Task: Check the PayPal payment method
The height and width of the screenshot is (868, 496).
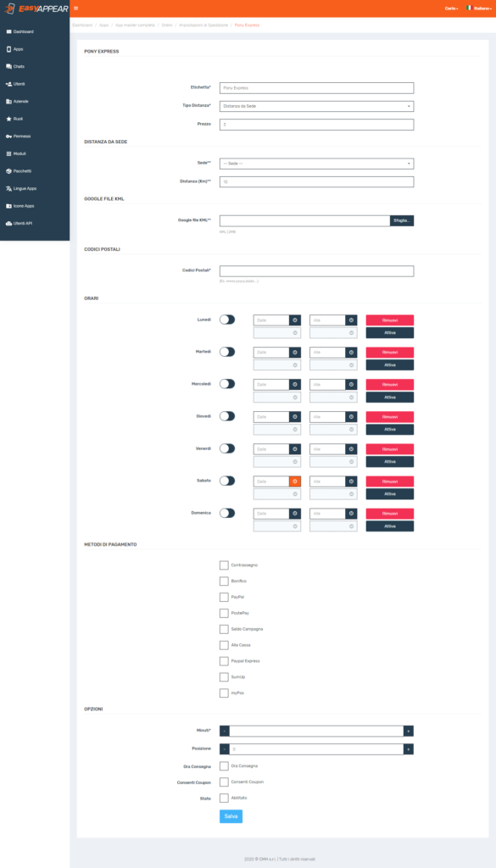Action: (224, 598)
